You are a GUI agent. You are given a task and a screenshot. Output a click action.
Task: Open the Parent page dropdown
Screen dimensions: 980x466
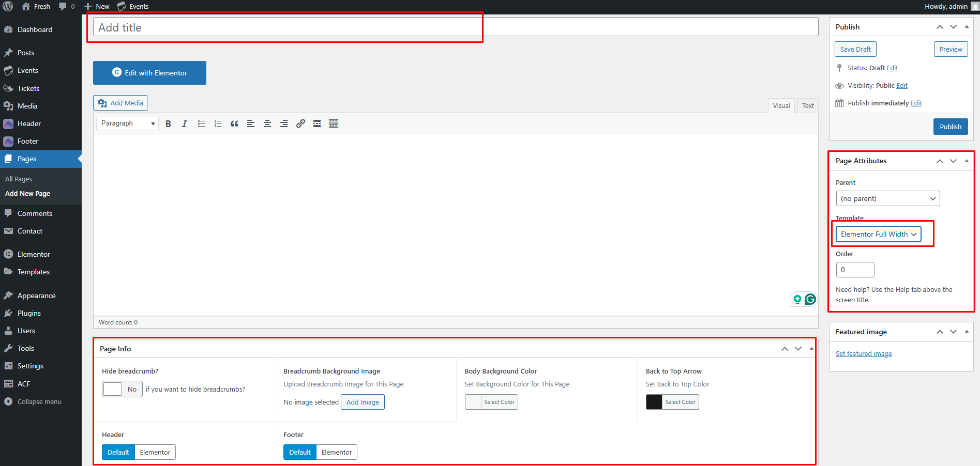pyautogui.click(x=888, y=198)
